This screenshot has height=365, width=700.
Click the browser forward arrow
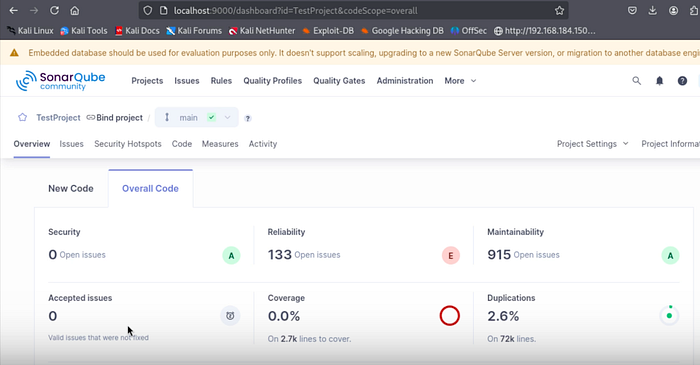click(34, 10)
